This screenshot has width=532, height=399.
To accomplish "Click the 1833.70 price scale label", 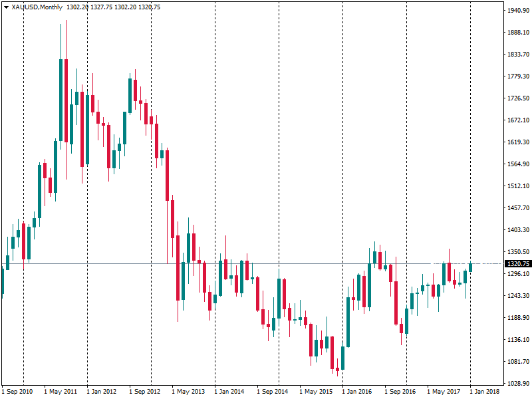I will (x=517, y=55).
